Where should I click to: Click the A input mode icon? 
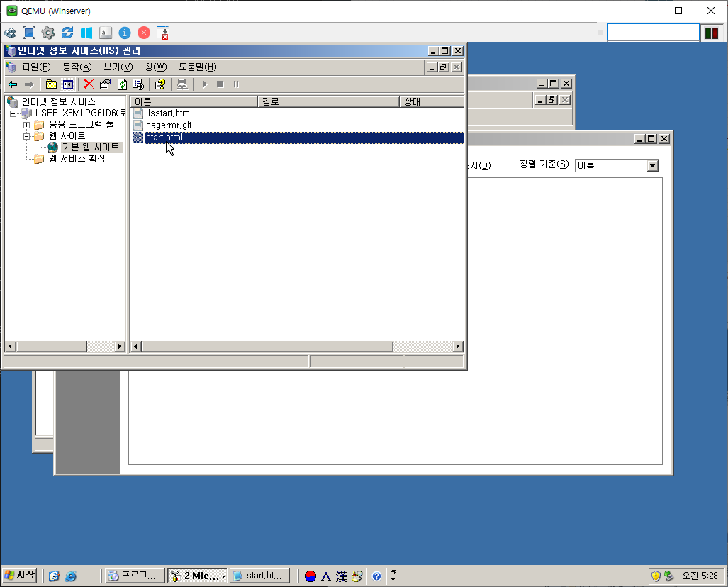326,576
